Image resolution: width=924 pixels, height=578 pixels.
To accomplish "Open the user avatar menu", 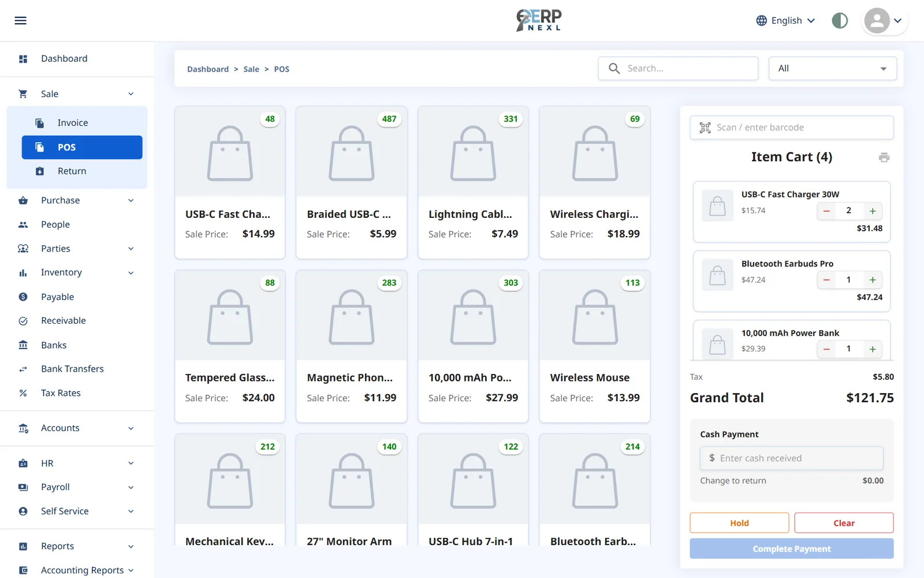I will pyautogui.click(x=884, y=21).
